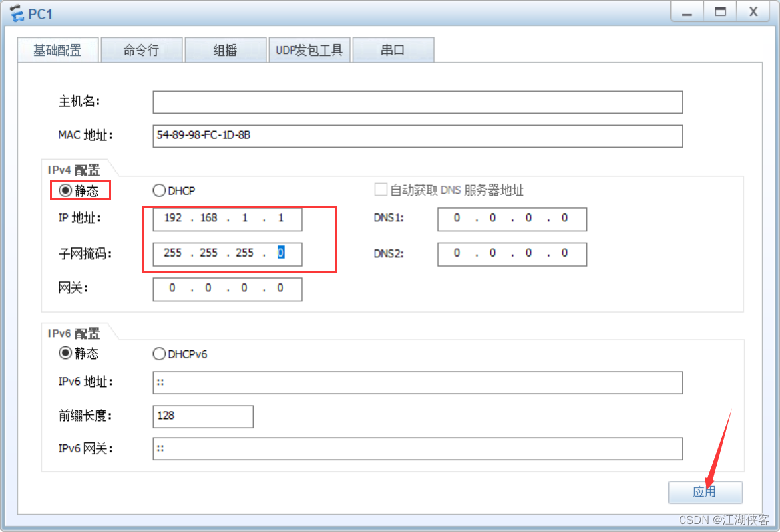Open the 组播 tab

[225, 50]
